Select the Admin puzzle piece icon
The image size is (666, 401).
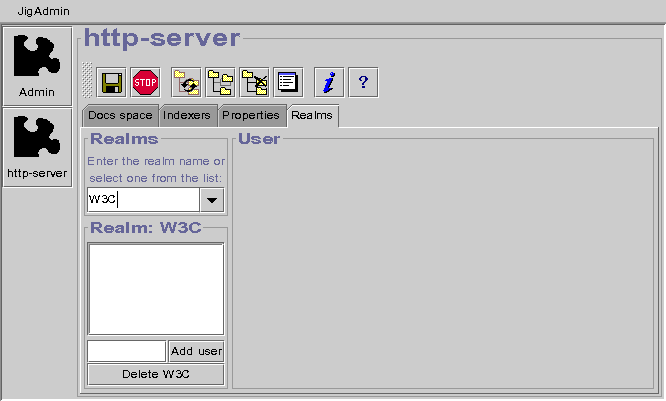37,66
